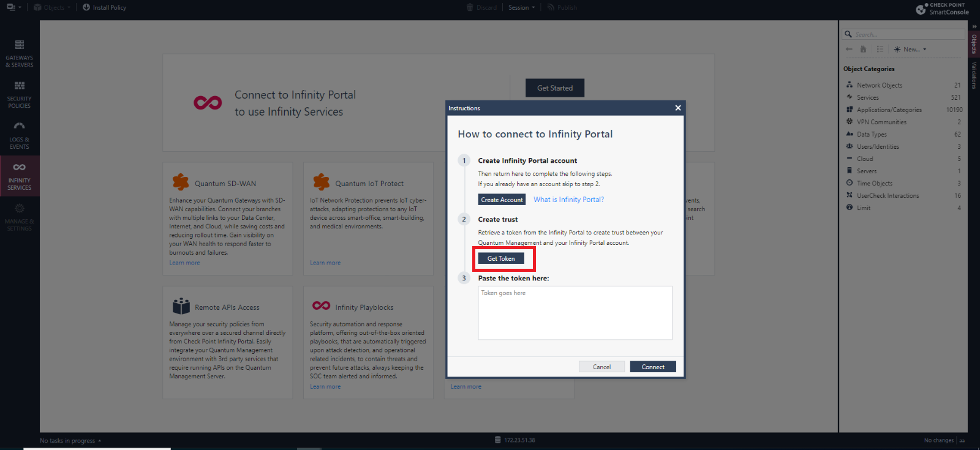
Task: Click the Infinity Playblocks infinity icon
Action: pos(322,306)
